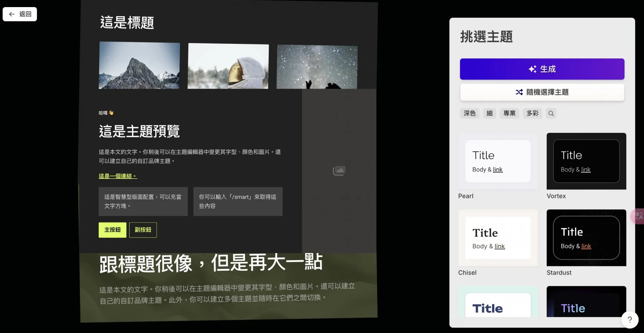
Task: Click the 跟標題很像 large heading
Action: [x=211, y=263]
